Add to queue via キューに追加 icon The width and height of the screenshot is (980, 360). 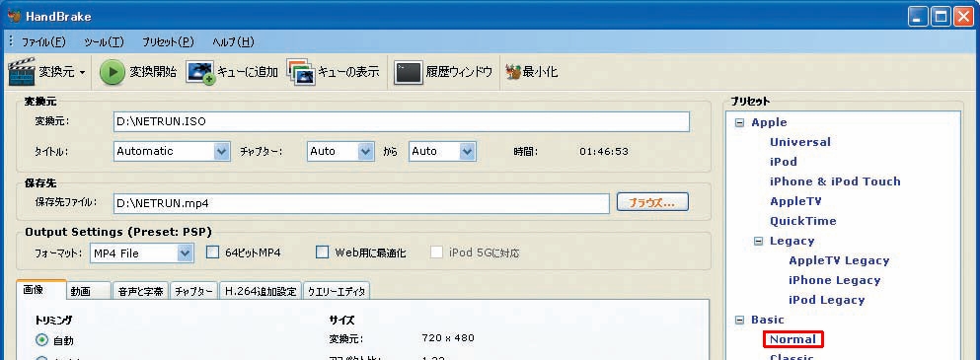tap(200, 72)
